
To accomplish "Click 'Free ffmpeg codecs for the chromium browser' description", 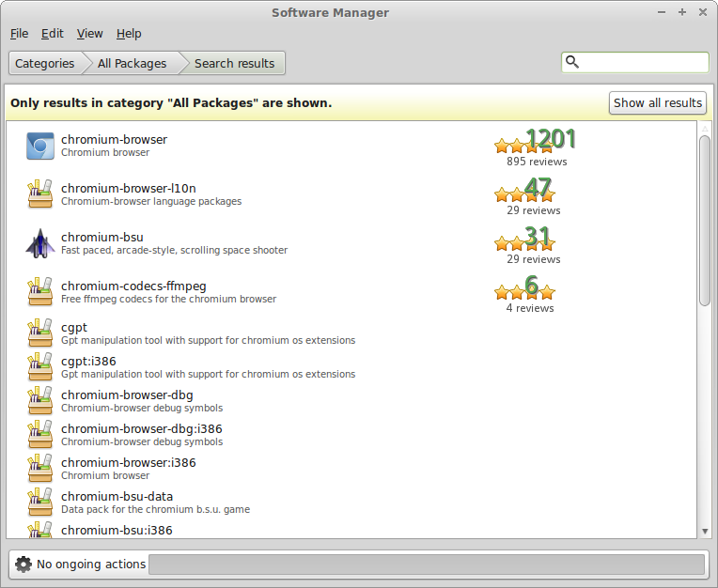I will click(168, 300).
